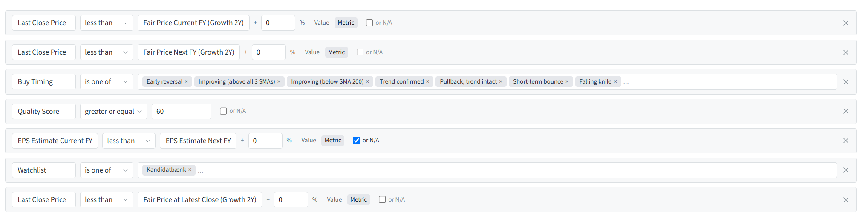Click the Buy Timing tag input ellipsis
This screenshot has height=216, width=868.
coord(626,82)
